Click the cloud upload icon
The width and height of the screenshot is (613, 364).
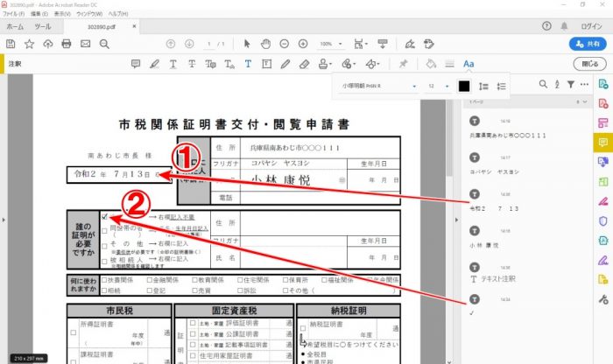tap(47, 44)
